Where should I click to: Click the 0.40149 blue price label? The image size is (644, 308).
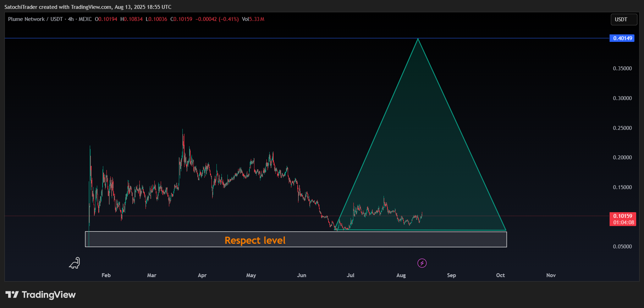pyautogui.click(x=623, y=38)
